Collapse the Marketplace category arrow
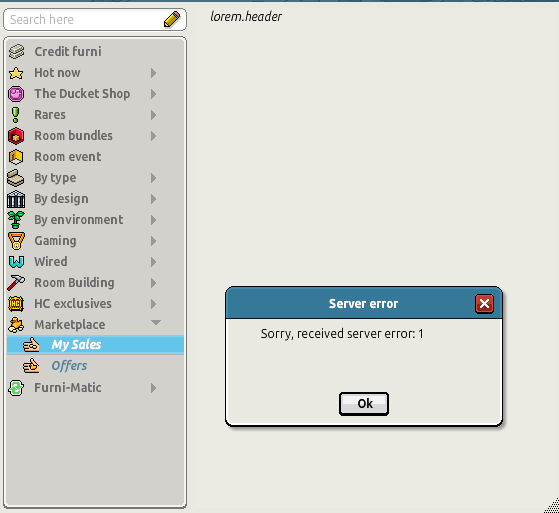 point(156,323)
